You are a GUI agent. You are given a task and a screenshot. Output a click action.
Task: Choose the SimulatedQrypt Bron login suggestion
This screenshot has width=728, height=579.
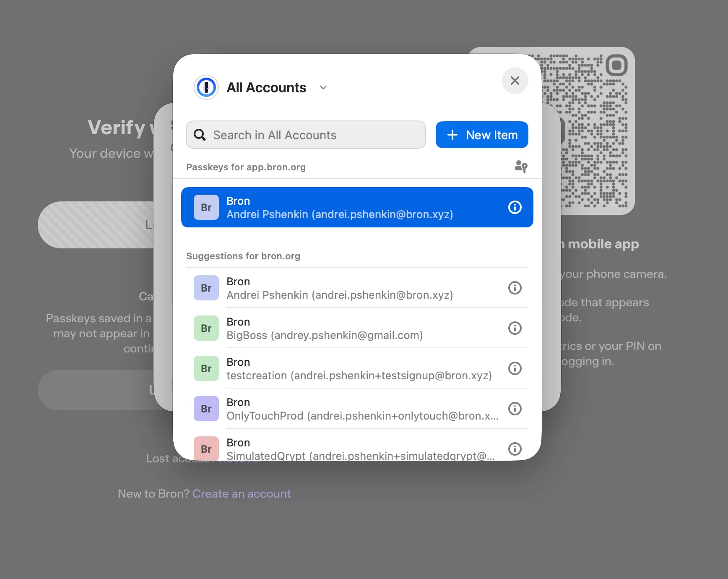(x=357, y=445)
